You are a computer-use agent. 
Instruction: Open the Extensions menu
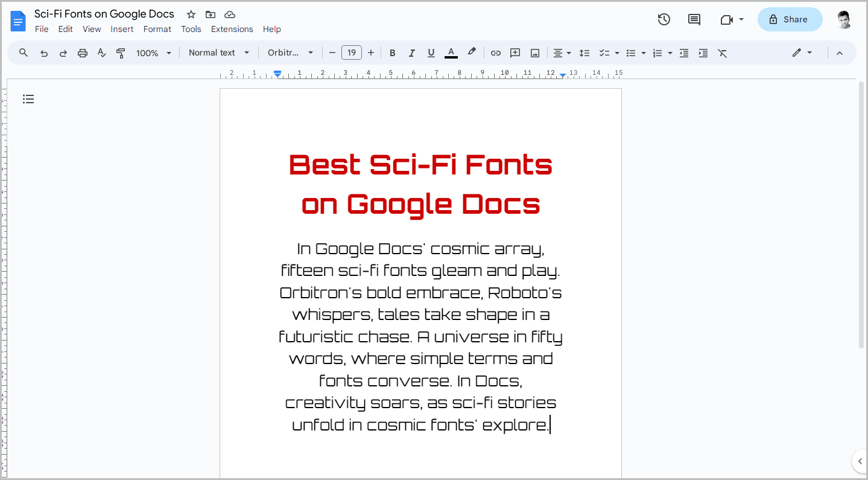click(x=232, y=28)
